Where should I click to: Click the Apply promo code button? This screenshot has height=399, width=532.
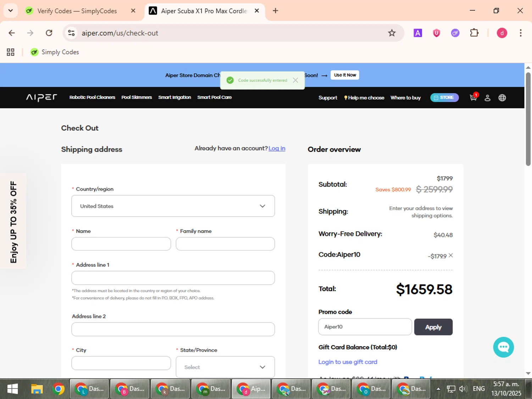pos(433,327)
